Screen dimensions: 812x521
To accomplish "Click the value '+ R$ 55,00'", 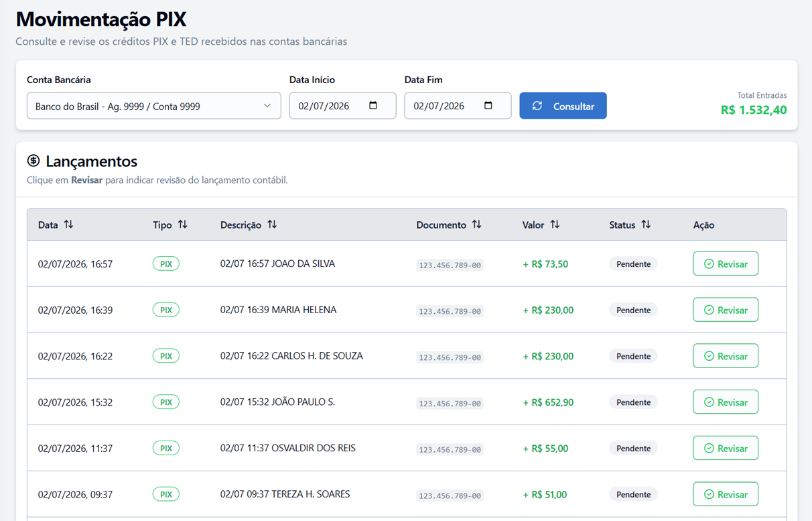I will tap(545, 449).
